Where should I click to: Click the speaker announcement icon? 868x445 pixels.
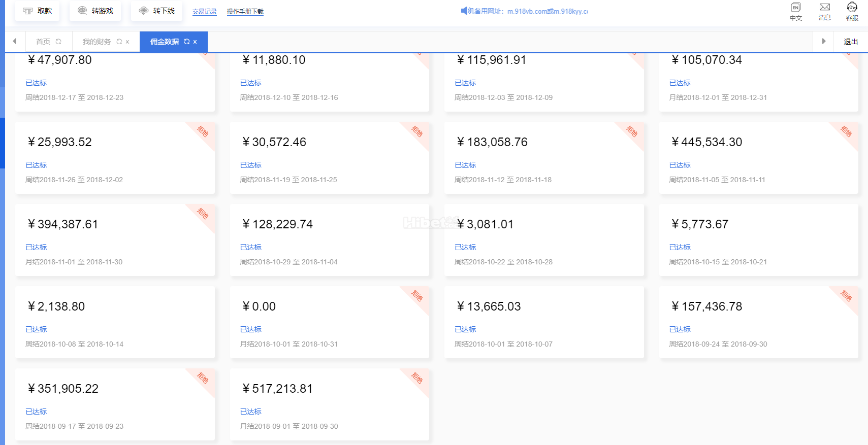(x=464, y=11)
